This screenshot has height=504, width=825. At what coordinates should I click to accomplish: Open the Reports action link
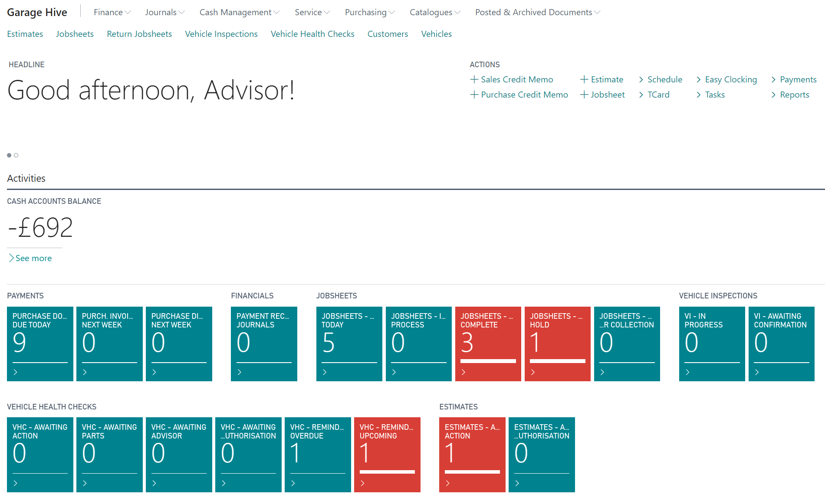(794, 95)
